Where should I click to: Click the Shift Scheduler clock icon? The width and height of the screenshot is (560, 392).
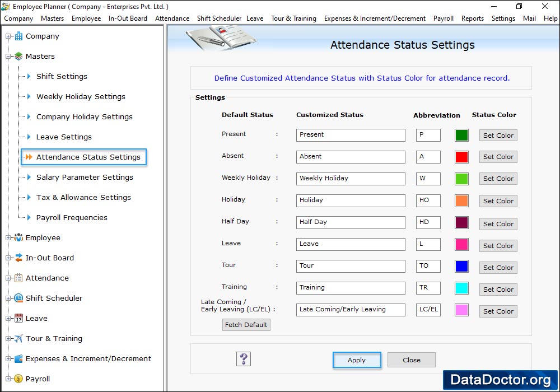point(18,298)
